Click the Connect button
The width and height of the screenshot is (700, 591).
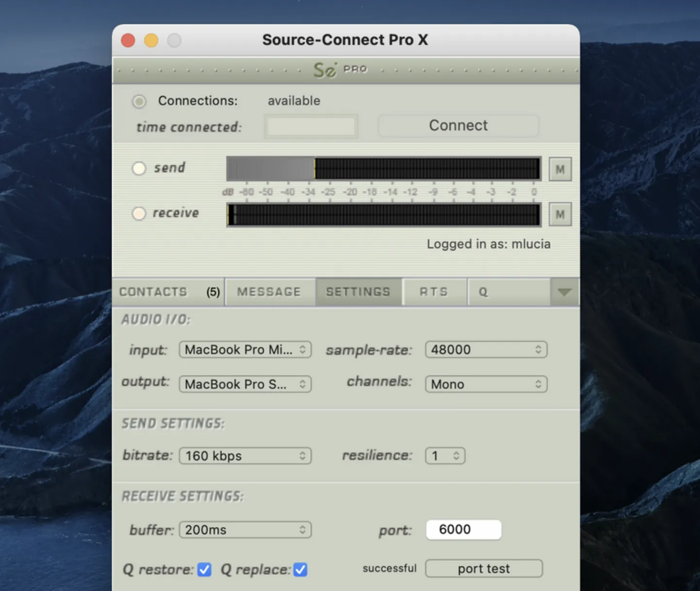(x=458, y=126)
